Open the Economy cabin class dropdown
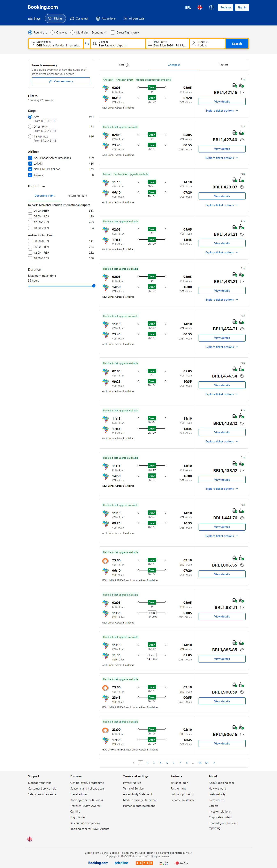277x868 pixels. coord(99,33)
